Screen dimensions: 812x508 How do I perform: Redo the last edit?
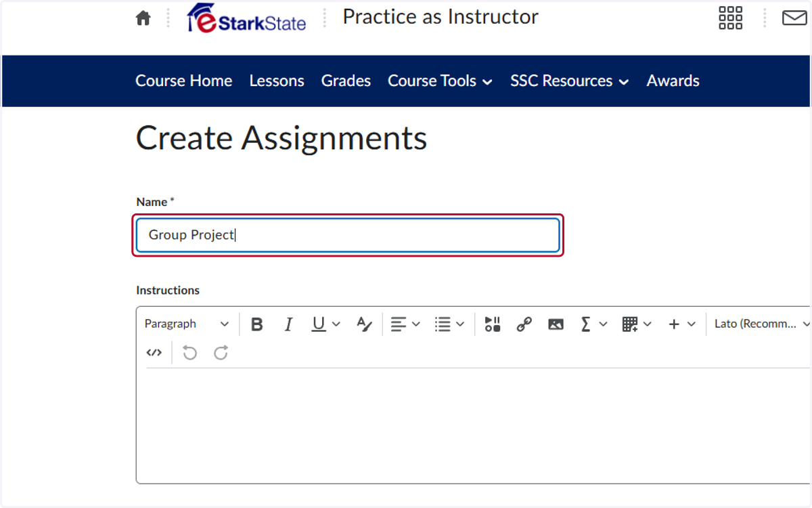click(221, 353)
